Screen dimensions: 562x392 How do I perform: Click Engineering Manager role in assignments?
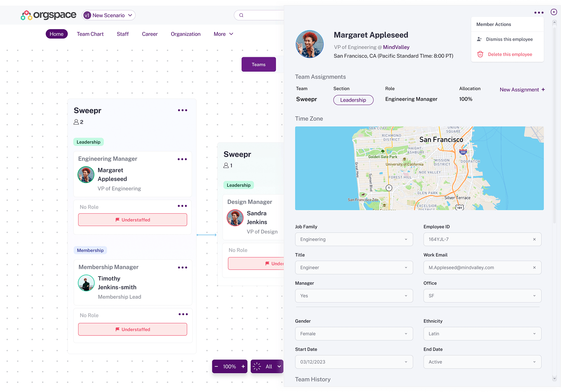(411, 99)
